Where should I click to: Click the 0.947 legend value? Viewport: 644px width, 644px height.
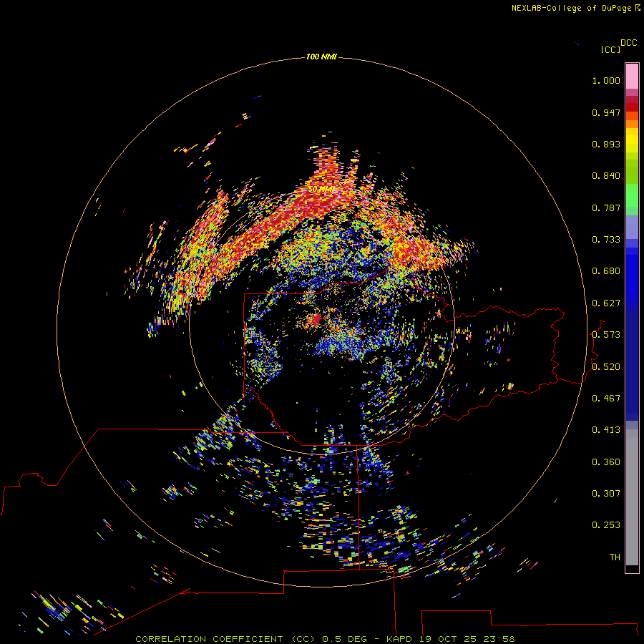tap(606, 112)
